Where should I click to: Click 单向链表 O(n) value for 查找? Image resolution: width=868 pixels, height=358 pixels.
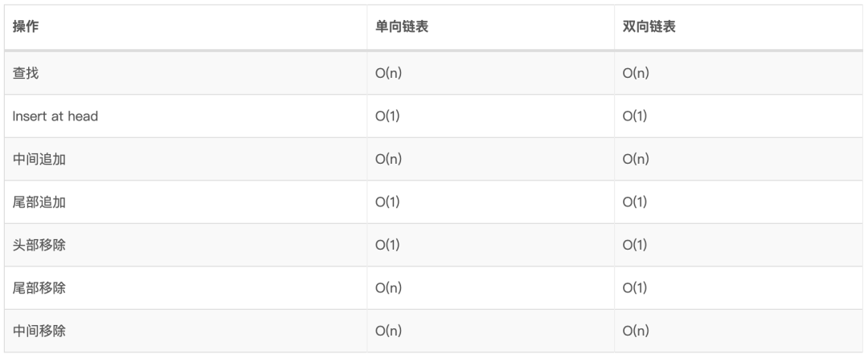coord(389,73)
